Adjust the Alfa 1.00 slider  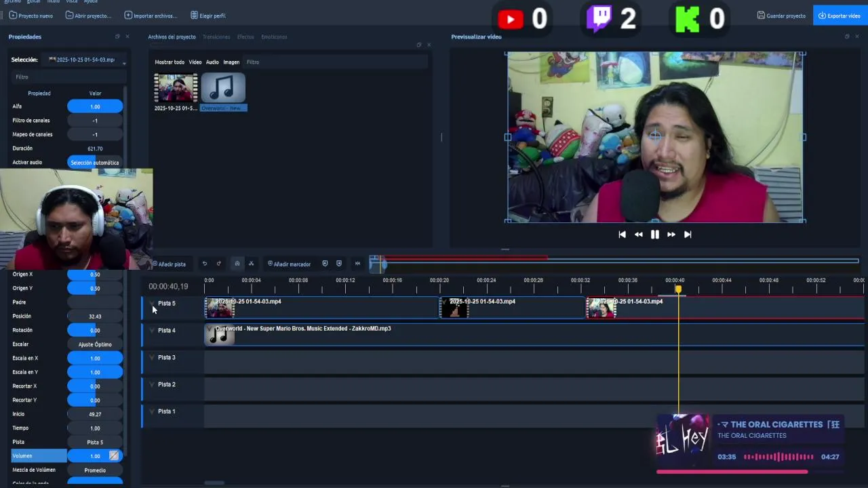(95, 106)
